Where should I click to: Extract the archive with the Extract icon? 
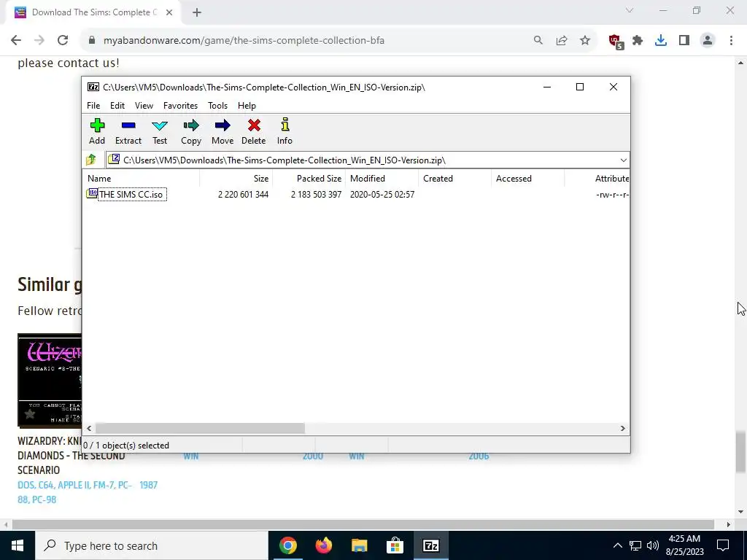coord(128,131)
